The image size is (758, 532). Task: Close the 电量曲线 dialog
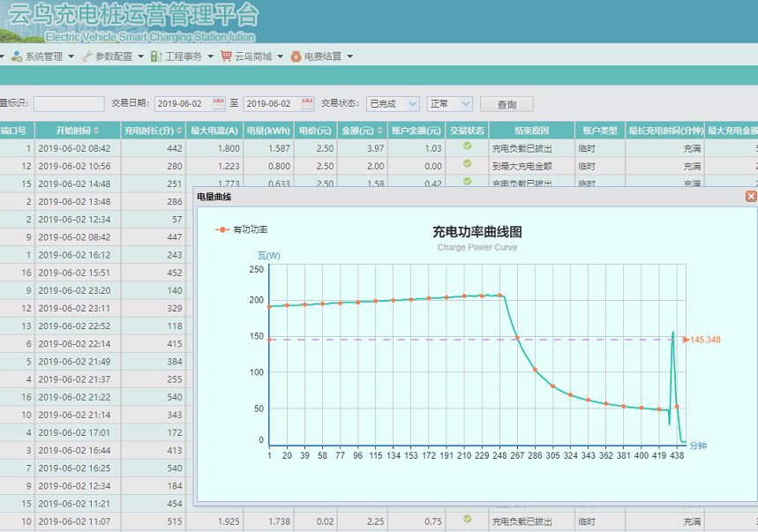[751, 196]
